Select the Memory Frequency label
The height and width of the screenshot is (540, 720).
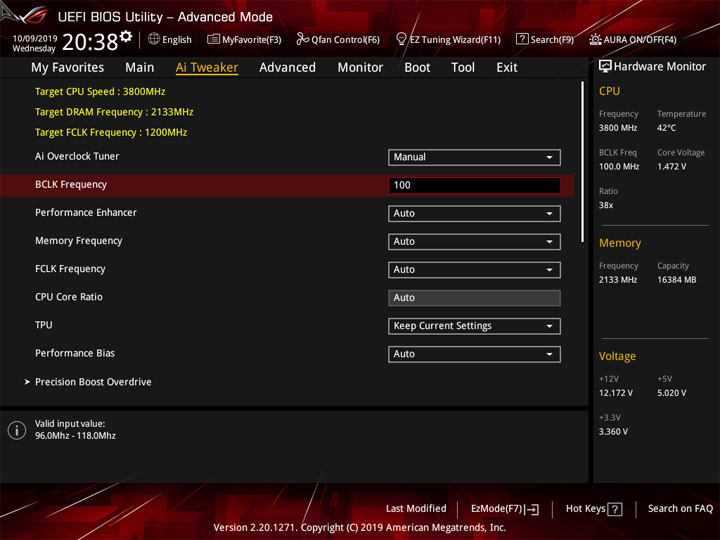pyautogui.click(x=79, y=241)
